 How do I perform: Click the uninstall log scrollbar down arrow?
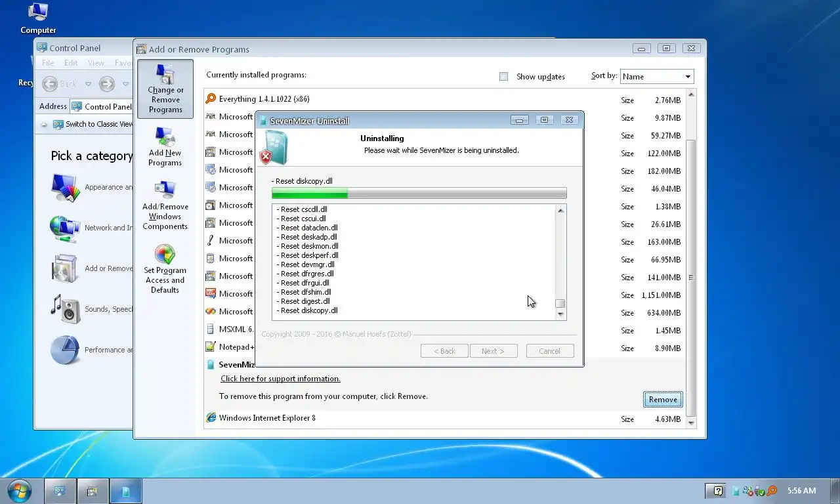(560, 314)
